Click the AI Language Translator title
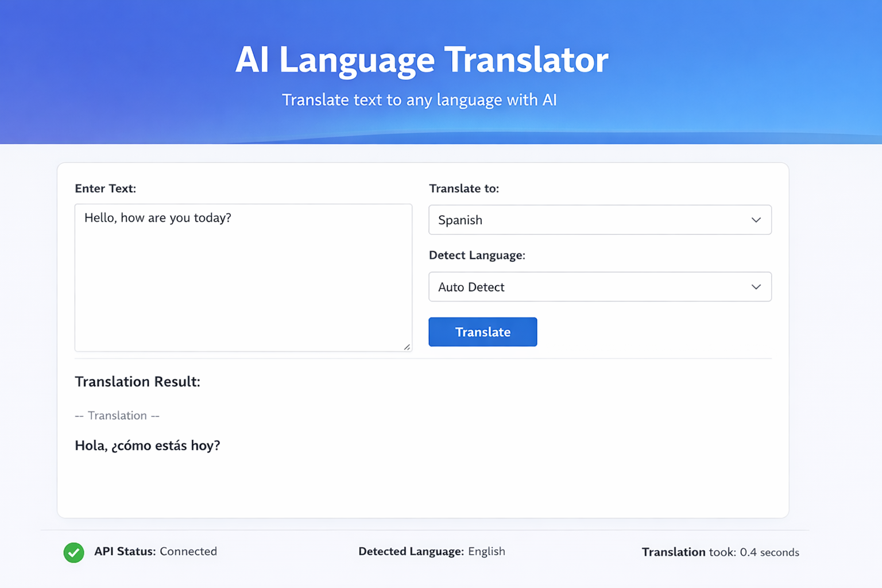Screen dimensions: 882x588 (x=421, y=59)
